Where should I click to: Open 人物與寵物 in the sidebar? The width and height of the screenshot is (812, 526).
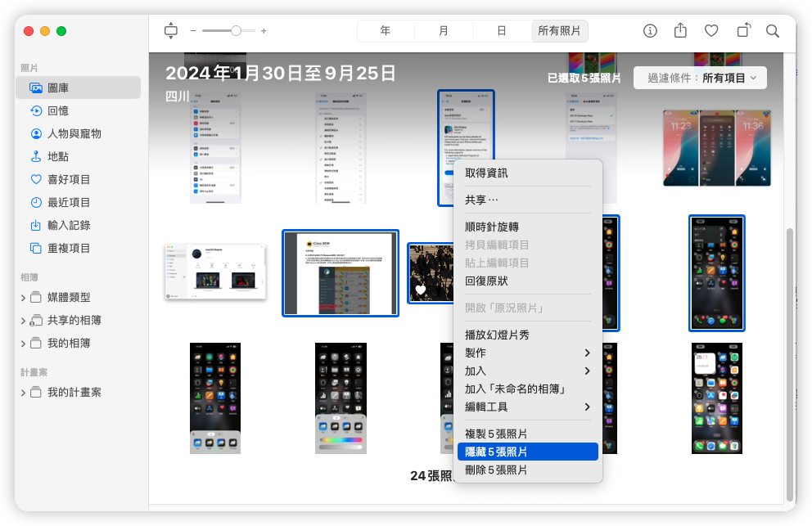coord(79,133)
